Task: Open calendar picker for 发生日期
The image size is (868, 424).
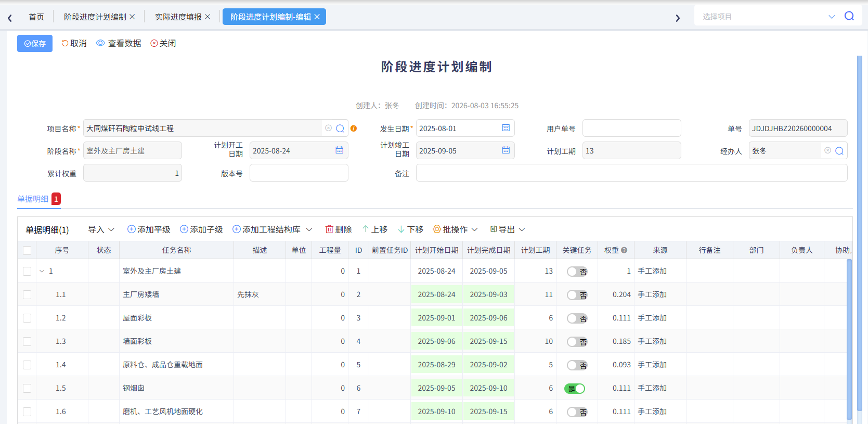Action: click(x=506, y=128)
